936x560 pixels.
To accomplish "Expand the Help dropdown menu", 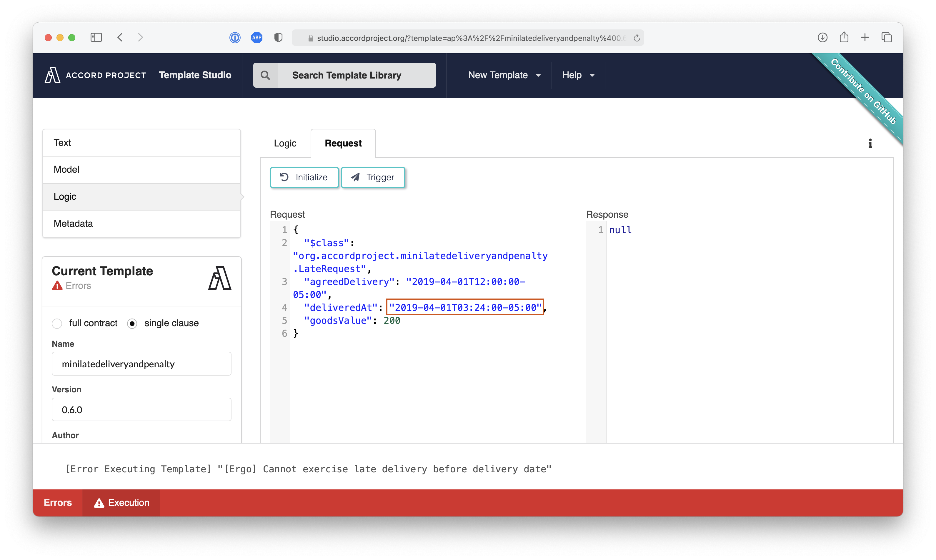I will click(x=577, y=75).
